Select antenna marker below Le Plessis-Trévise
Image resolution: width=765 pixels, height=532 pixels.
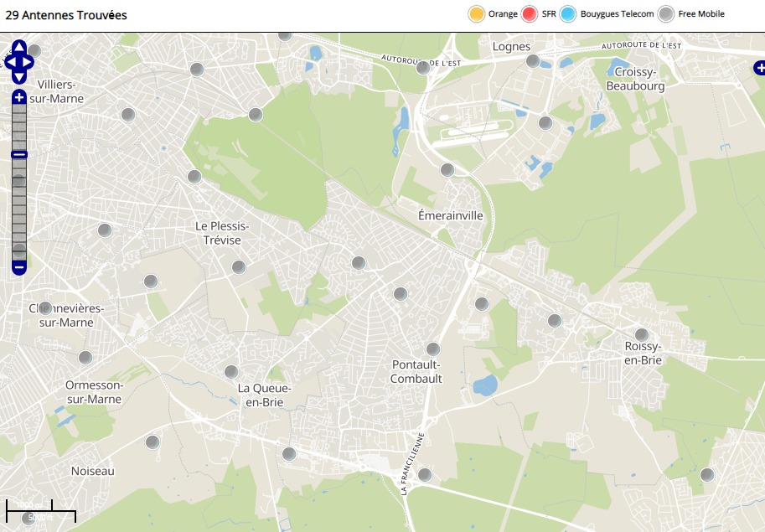[x=239, y=267]
